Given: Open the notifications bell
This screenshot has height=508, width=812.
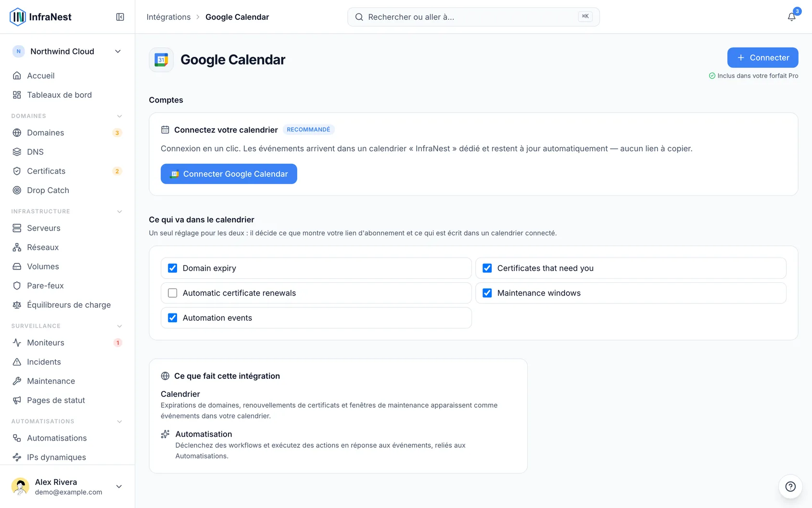Looking at the screenshot, I should [791, 17].
